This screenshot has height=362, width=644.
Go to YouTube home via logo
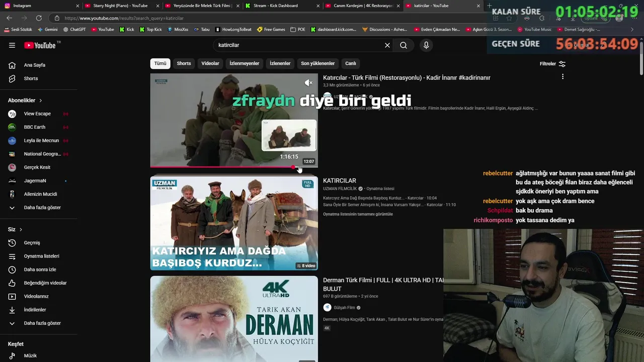coord(40,45)
